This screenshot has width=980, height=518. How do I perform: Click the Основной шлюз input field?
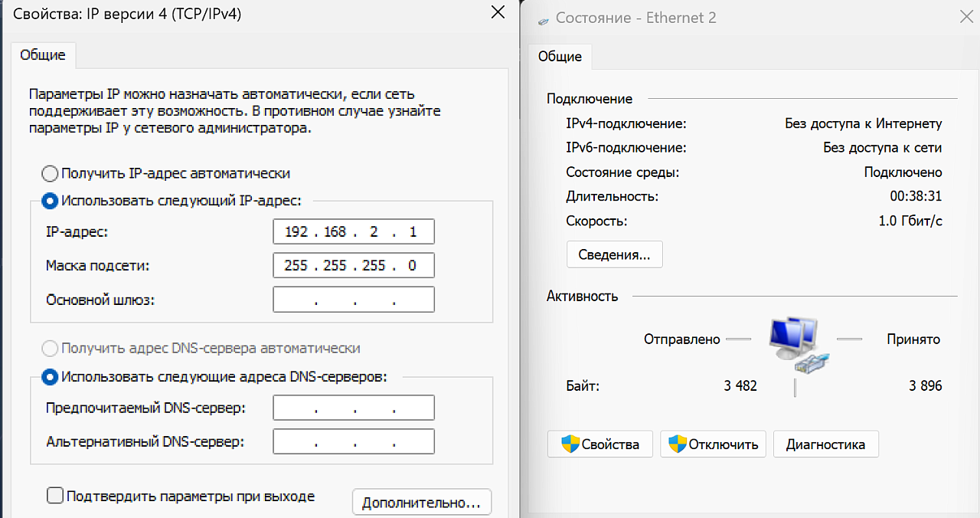click(x=353, y=299)
